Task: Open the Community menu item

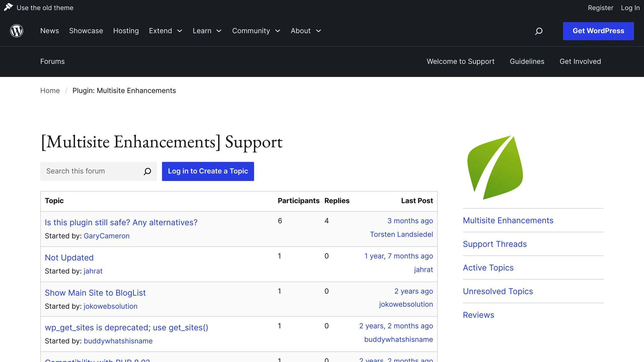Action: coord(251,31)
